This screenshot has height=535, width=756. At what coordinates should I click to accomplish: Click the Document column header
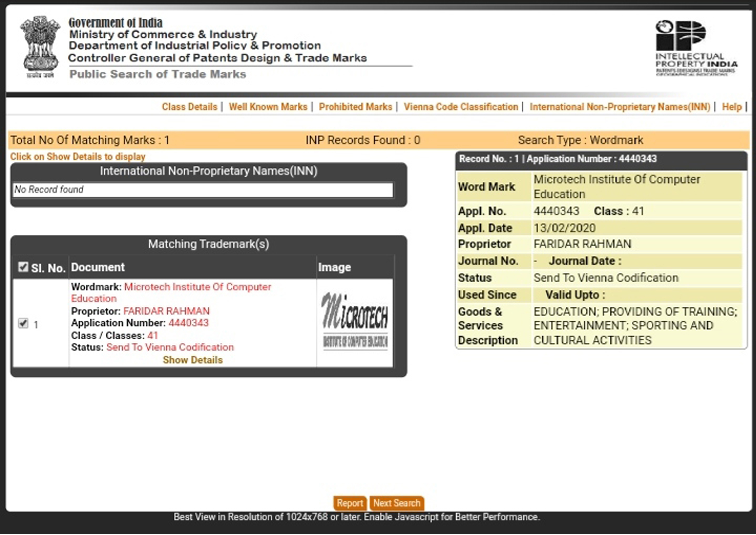(98, 267)
